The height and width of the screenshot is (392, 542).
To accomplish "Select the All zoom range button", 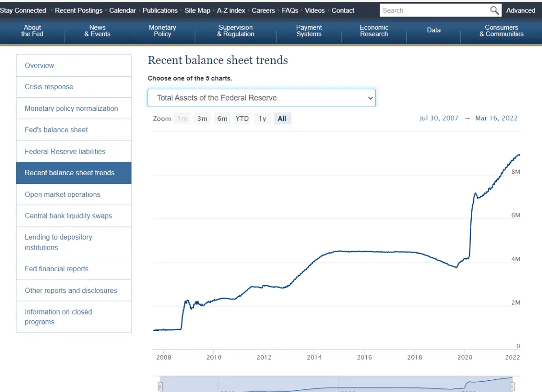I will [282, 119].
